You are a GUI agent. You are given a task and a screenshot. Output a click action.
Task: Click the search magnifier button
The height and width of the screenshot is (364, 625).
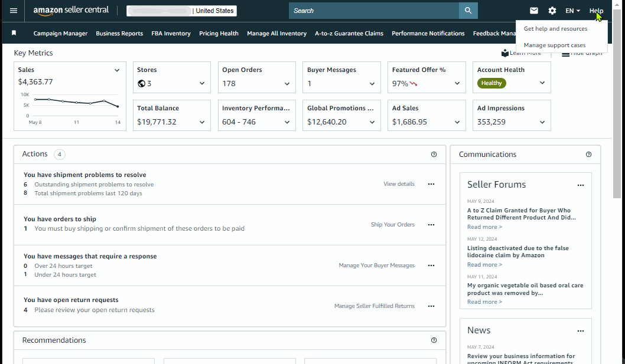[468, 11]
